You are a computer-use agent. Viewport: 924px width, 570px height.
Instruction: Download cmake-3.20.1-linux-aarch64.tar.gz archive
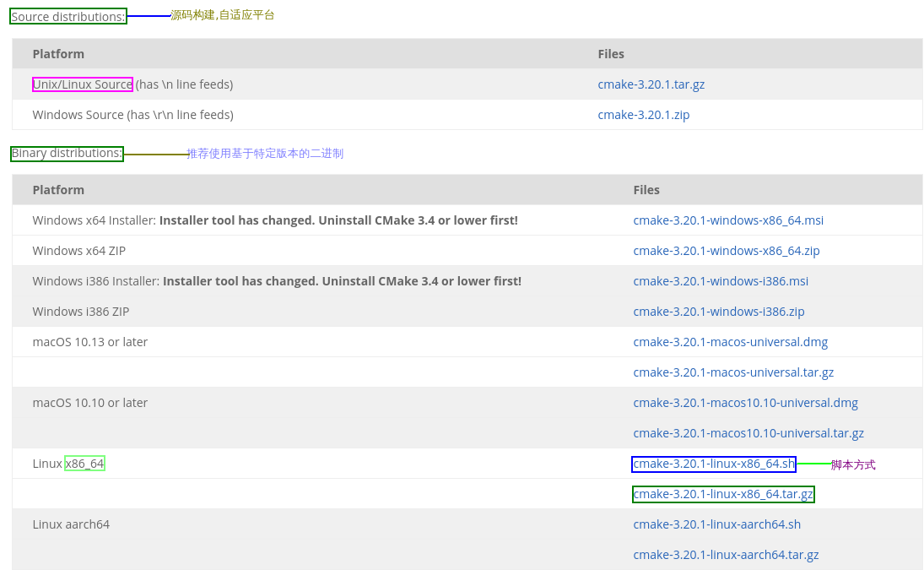726,556
